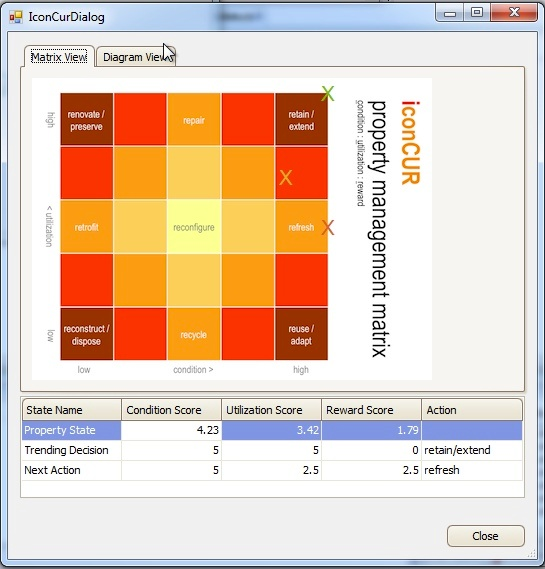Switch to the Diagram View tab

tap(136, 57)
